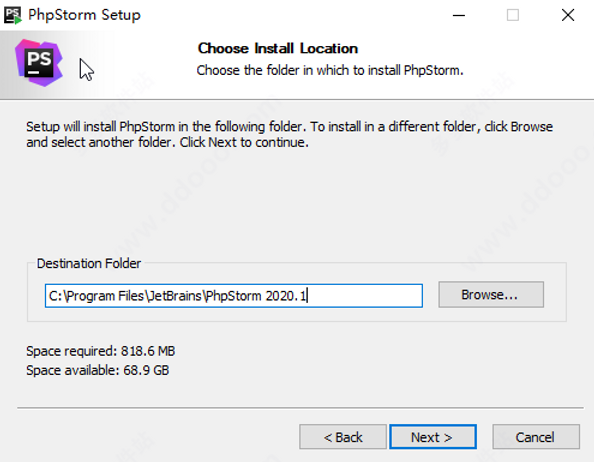
Task: Cancel the PhpStorm installation
Action: [x=536, y=437]
